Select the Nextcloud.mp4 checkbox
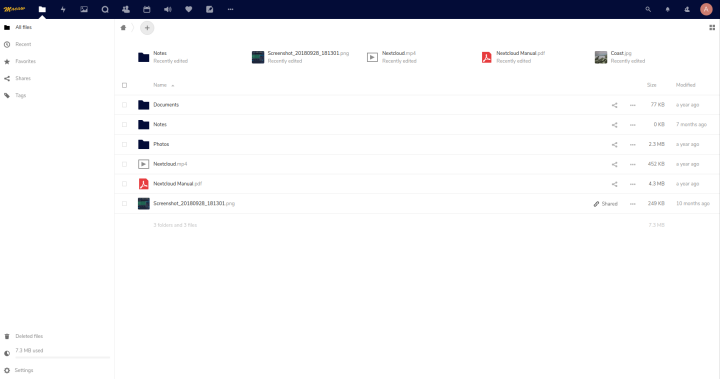 [x=124, y=164]
